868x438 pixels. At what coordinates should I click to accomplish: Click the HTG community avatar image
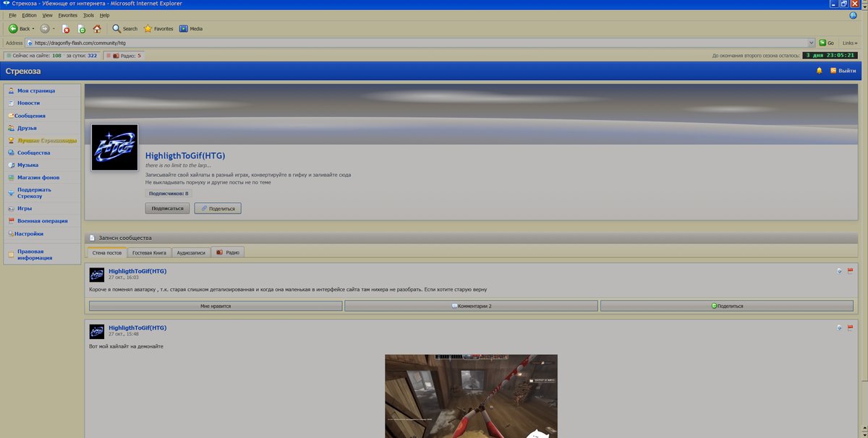pyautogui.click(x=114, y=147)
